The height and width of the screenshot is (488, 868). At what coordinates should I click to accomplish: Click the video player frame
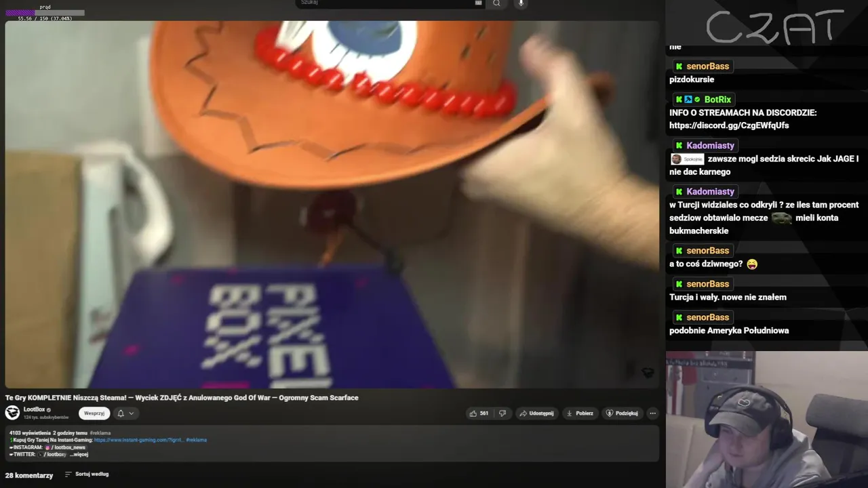[x=332, y=204]
